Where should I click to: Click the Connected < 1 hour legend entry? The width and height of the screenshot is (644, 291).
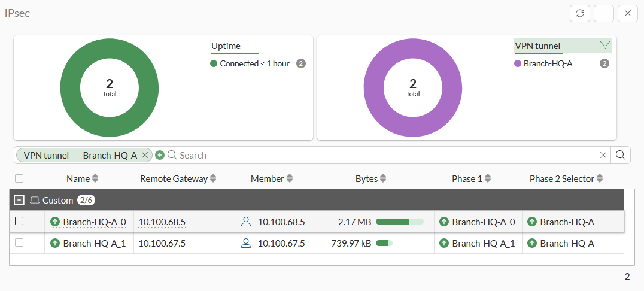coord(254,63)
